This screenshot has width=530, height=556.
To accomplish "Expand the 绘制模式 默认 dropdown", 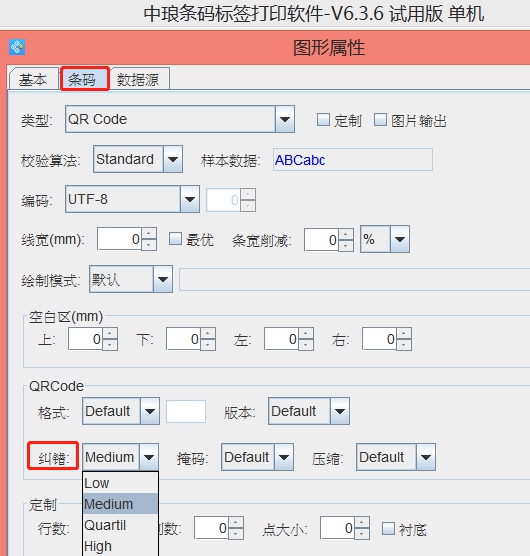I will (x=131, y=279).
